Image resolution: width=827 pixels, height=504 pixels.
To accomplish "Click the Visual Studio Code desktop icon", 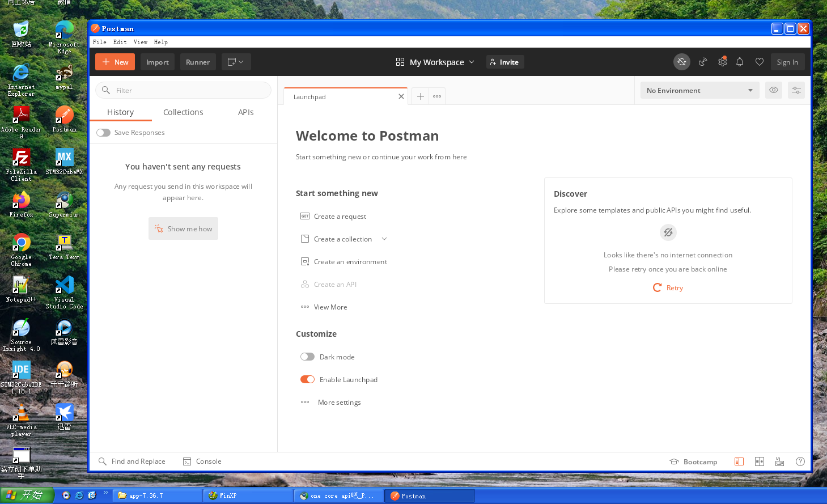I will [x=64, y=293].
